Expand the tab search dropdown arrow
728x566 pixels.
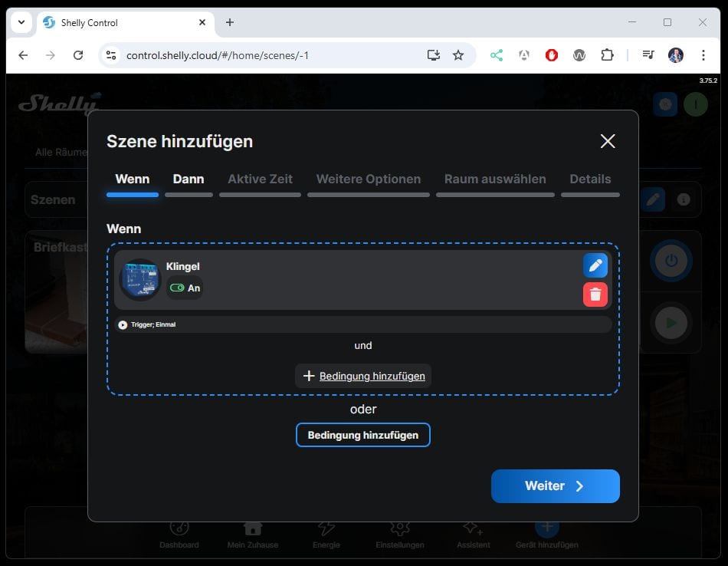click(21, 22)
